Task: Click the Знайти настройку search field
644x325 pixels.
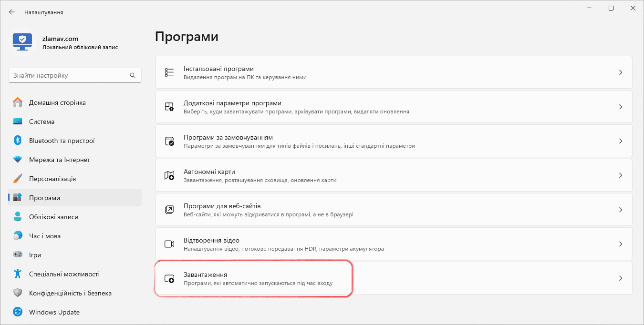Action: click(75, 75)
